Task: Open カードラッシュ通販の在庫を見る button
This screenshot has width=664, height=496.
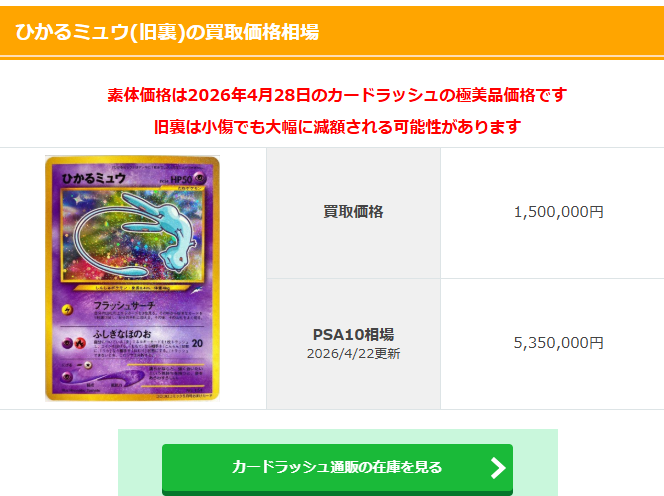Action: (337, 468)
